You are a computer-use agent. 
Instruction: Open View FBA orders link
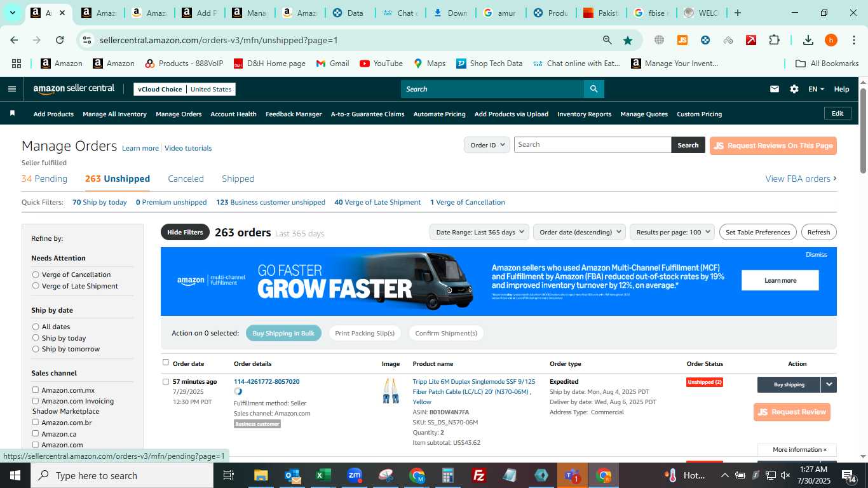click(x=801, y=179)
